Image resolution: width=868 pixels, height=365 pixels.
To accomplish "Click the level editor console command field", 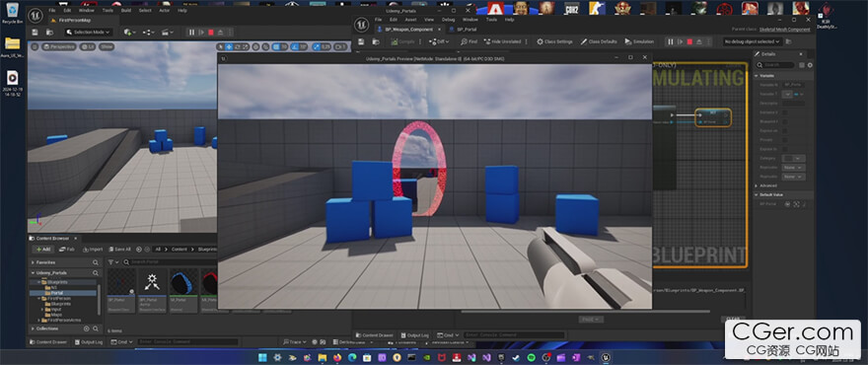I will [x=187, y=342].
